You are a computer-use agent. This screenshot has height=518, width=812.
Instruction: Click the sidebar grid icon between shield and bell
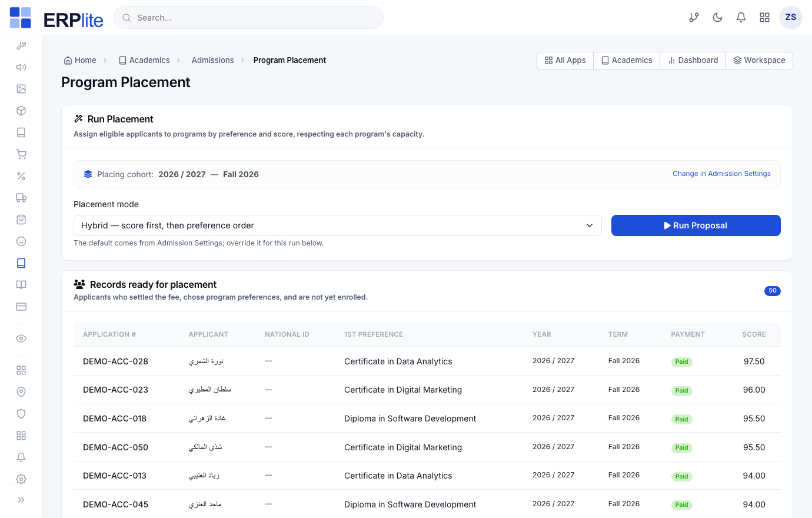pos(21,436)
